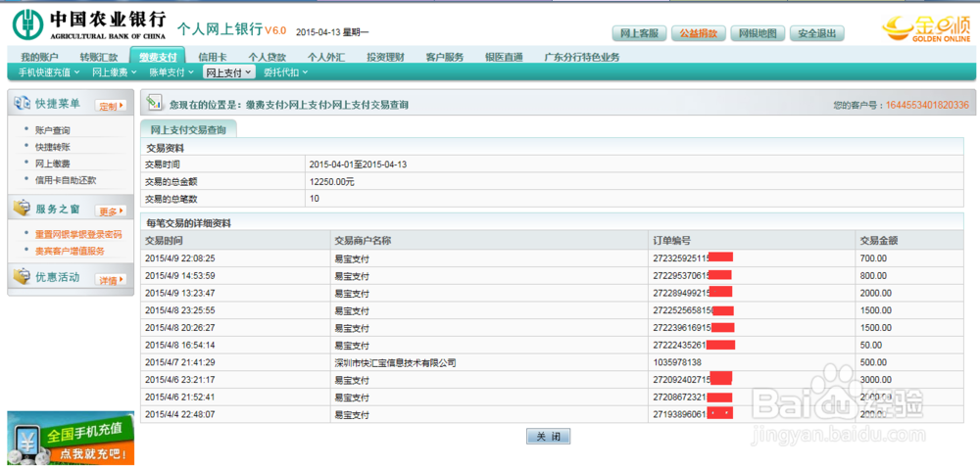Click the Agricultural Bank of China logo
The height and width of the screenshot is (468, 980).
[x=90, y=24]
